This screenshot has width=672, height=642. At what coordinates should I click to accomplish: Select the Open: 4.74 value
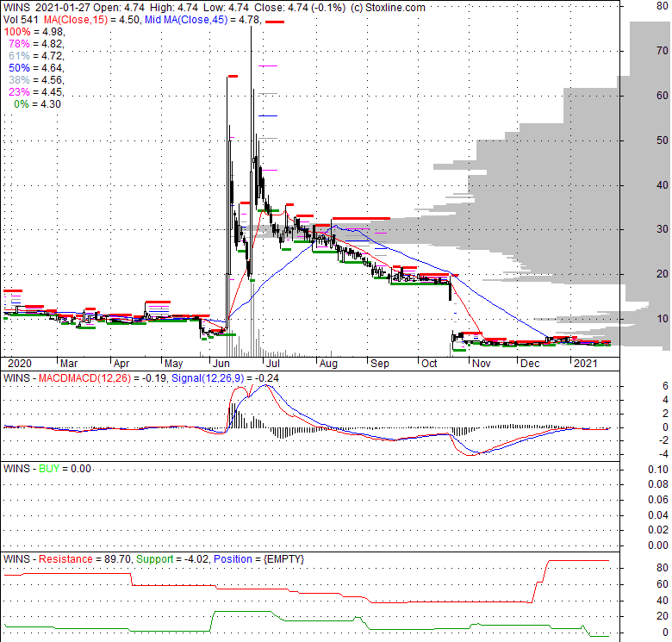(119, 8)
